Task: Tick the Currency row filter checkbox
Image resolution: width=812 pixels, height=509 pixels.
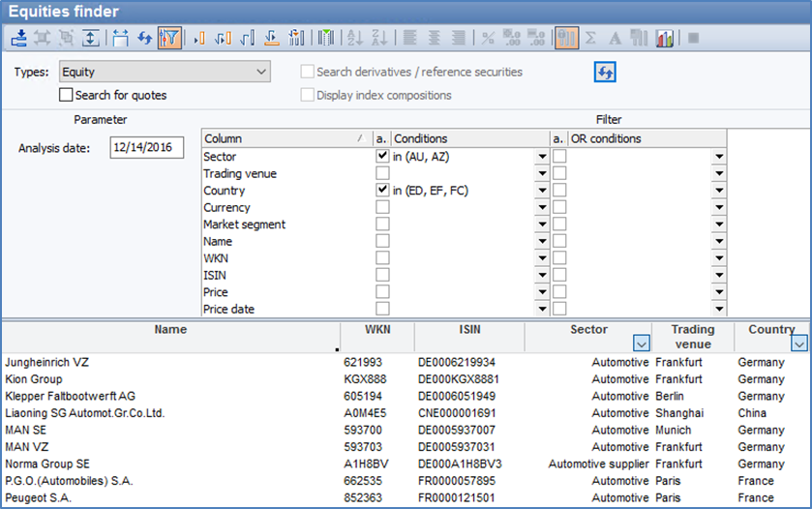Action: [382, 208]
